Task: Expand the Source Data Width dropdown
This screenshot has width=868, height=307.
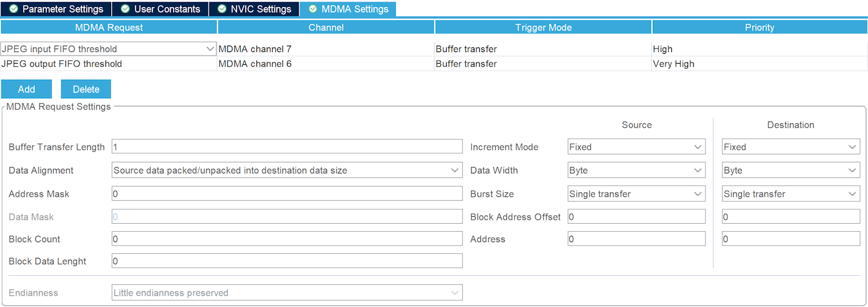Action: tap(636, 171)
